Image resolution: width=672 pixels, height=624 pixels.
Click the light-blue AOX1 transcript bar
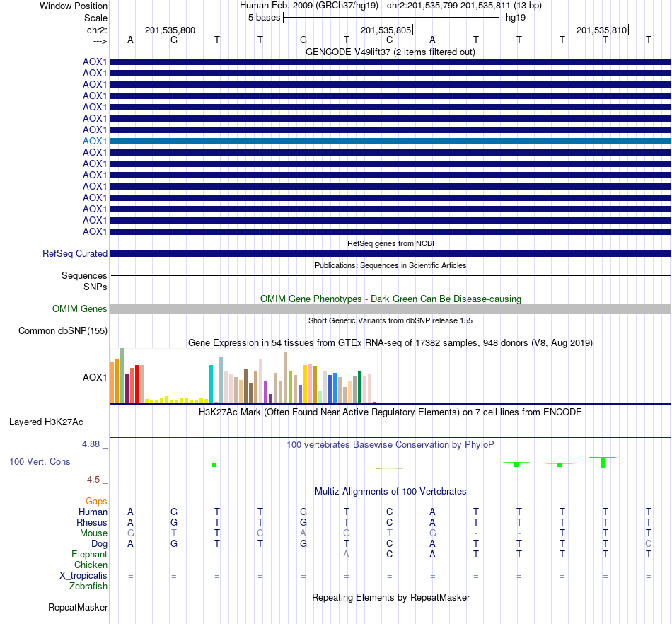click(x=390, y=141)
